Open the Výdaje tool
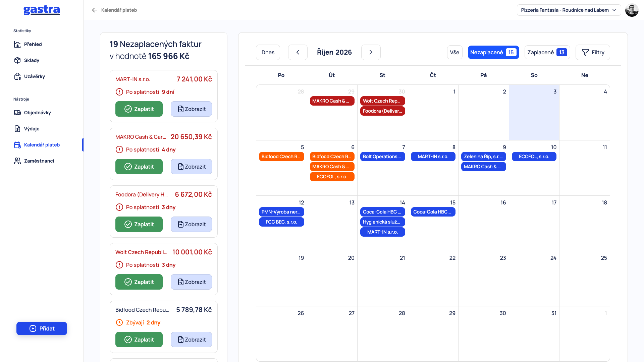644x362 pixels. click(x=26, y=129)
